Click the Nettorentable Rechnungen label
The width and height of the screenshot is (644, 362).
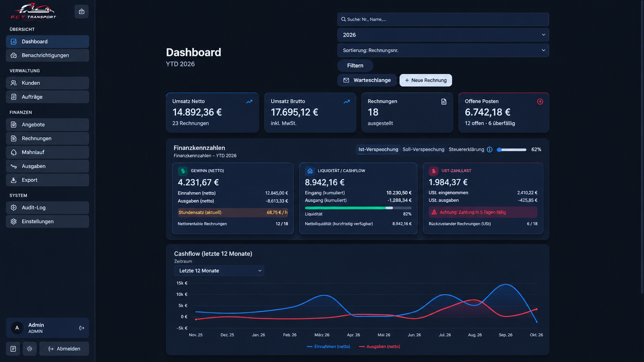[202, 224]
